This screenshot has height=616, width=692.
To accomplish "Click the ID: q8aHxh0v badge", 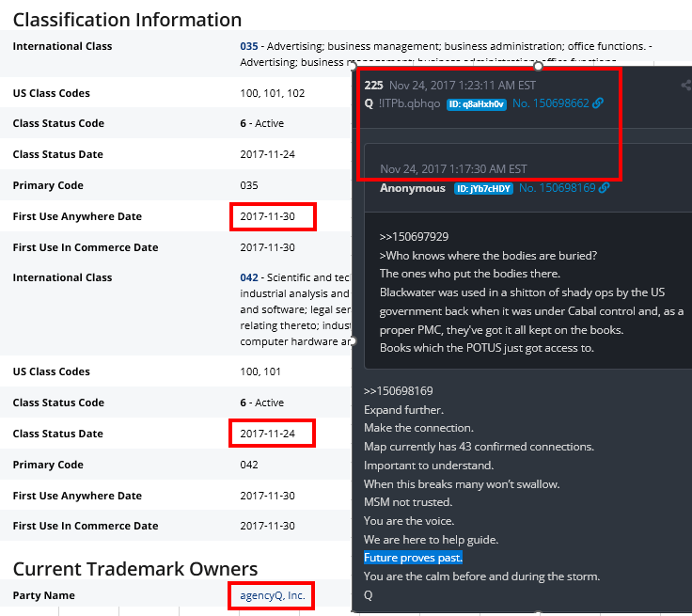I will [476, 104].
